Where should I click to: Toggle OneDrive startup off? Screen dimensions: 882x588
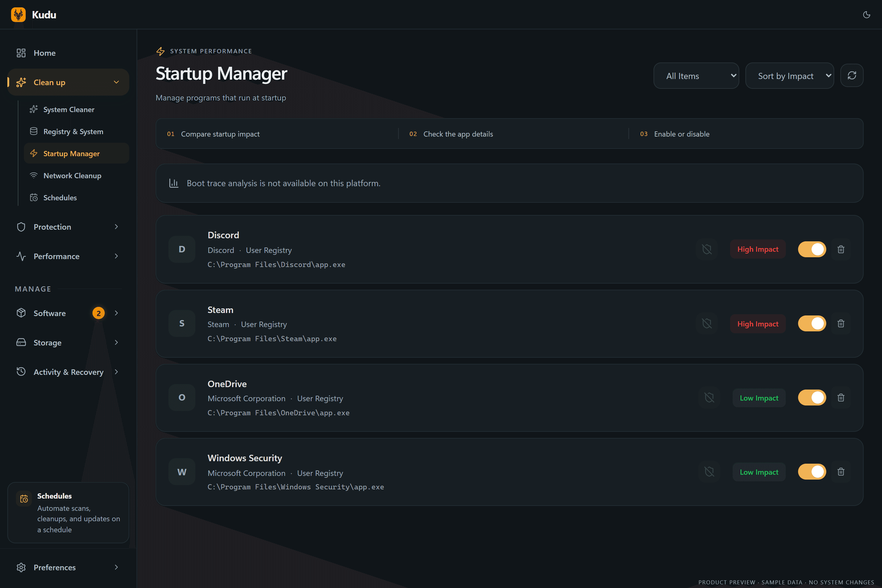pos(812,398)
